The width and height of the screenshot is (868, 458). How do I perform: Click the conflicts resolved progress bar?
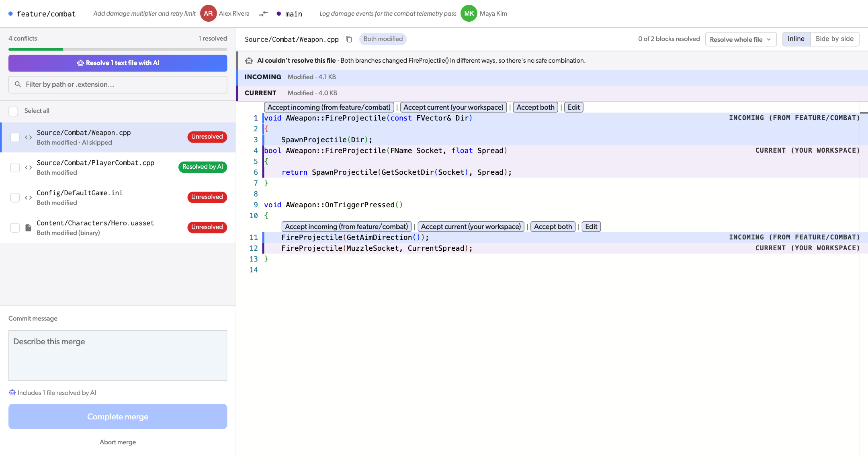118,49
